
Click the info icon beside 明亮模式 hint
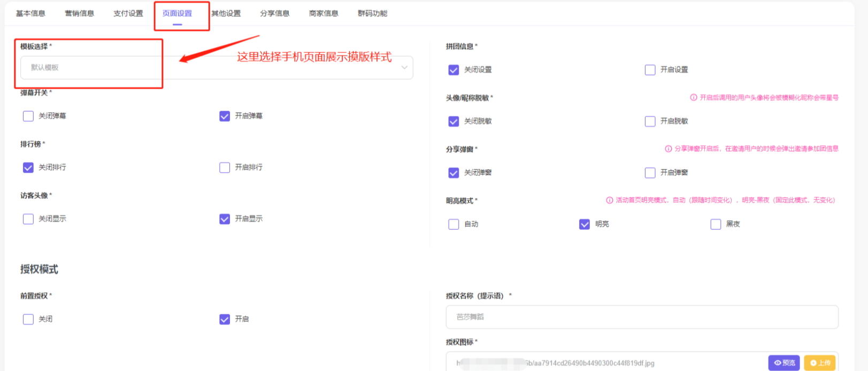(x=610, y=200)
